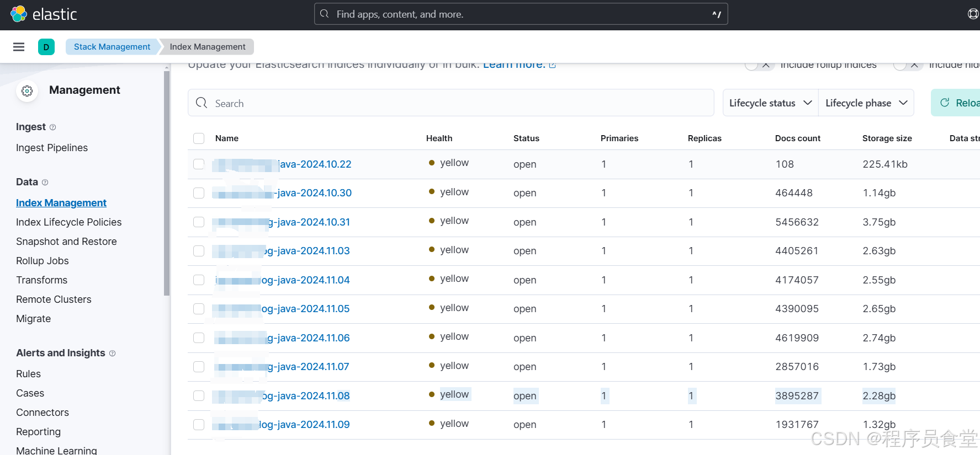Open Ingest Pipelines in sidebar
Image resolution: width=980 pixels, height=455 pixels.
click(52, 148)
